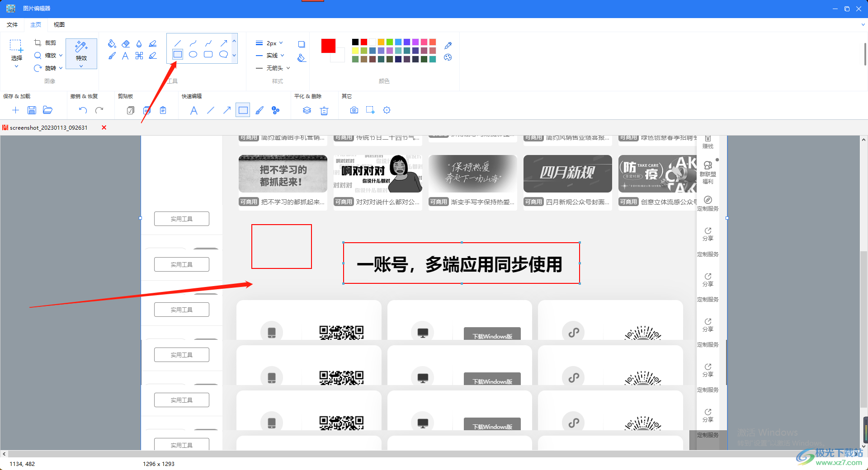Open the 文件 menu

pos(12,25)
